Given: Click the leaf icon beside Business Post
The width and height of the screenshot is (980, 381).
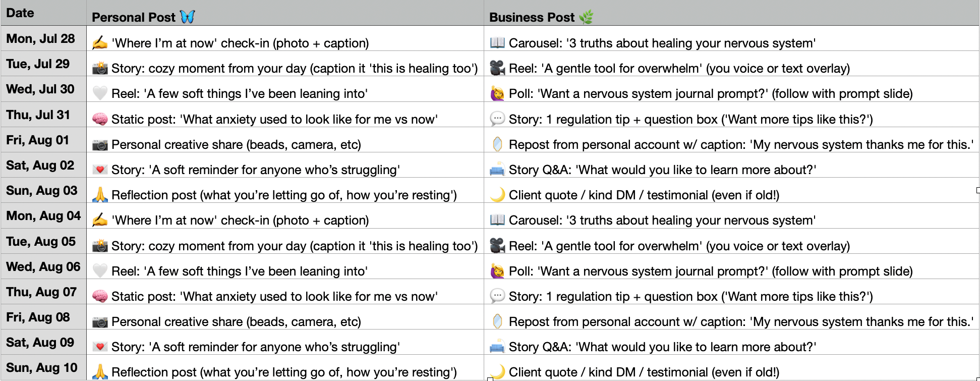Looking at the screenshot, I should (x=586, y=18).
